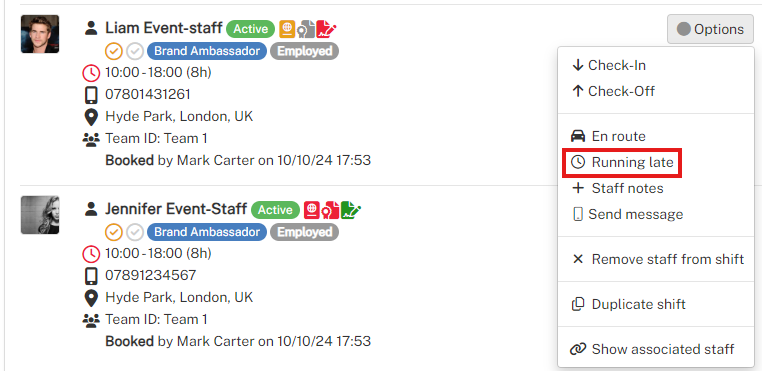Click Jennifer's profile photo thumbnail
This screenshot has height=371, width=762.
click(40, 215)
